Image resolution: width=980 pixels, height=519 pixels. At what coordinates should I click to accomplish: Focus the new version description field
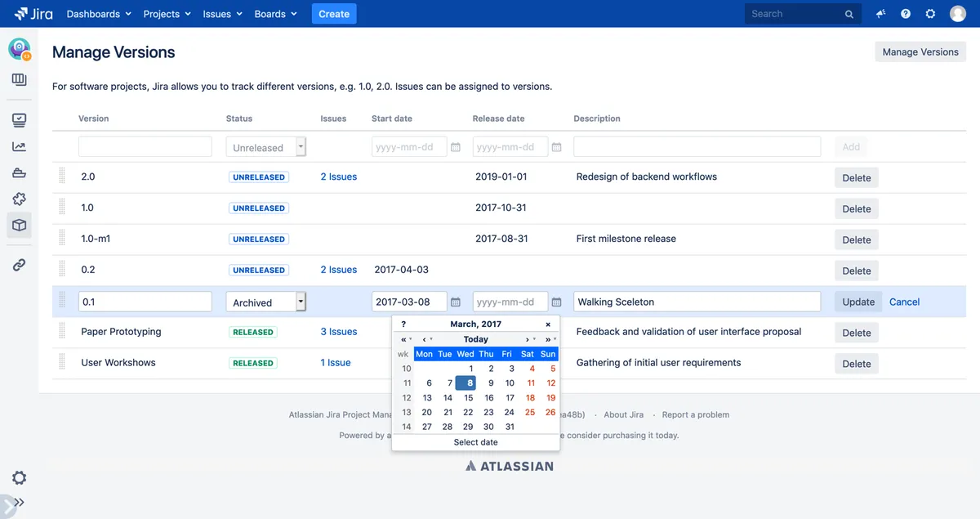pos(697,147)
